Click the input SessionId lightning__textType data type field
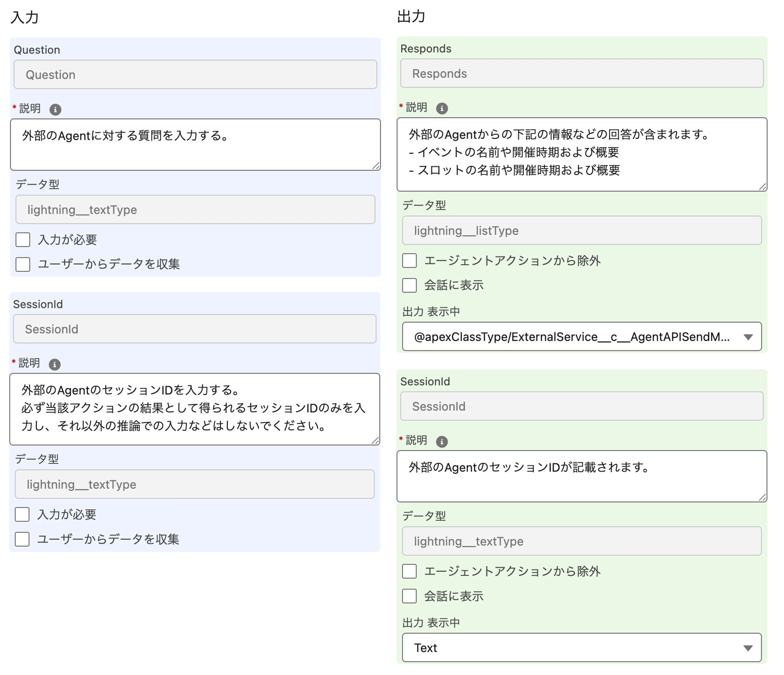 click(x=195, y=485)
